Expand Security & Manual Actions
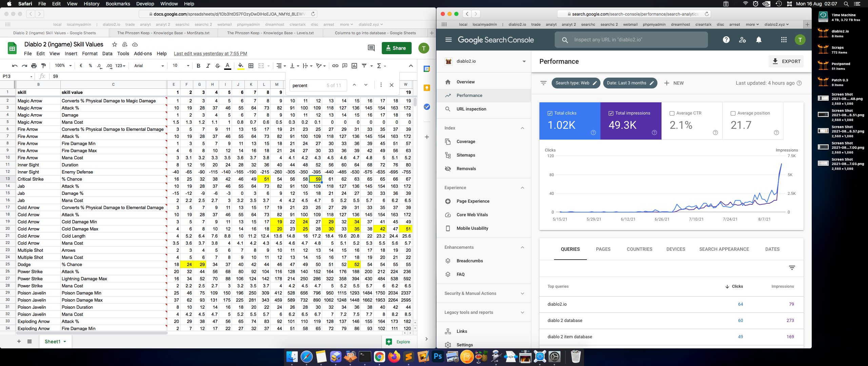Screen dimensions: 868x366 point(522,293)
